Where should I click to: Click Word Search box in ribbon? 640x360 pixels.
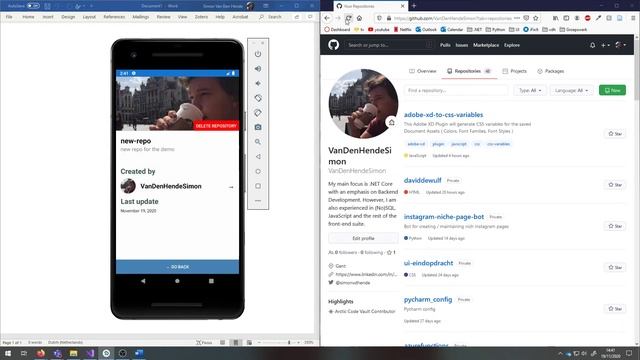click(271, 17)
